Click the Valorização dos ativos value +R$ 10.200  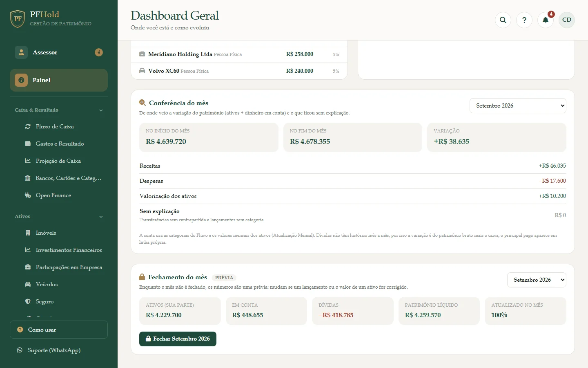coord(552,196)
